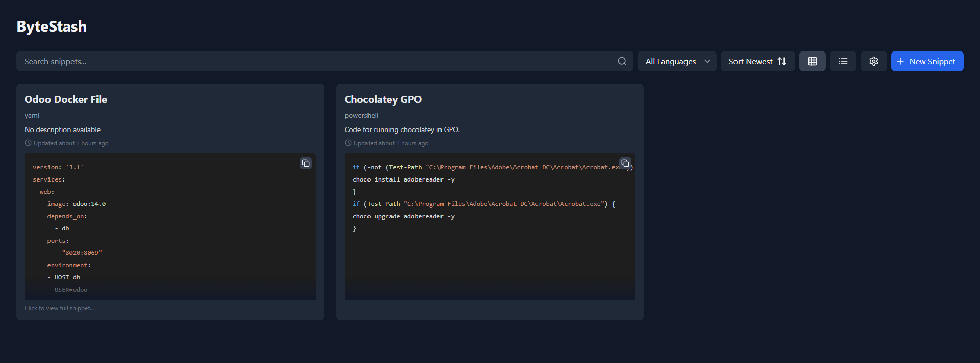Click the clock icon on Chocolatey card
This screenshot has height=363, width=980.
(x=348, y=143)
